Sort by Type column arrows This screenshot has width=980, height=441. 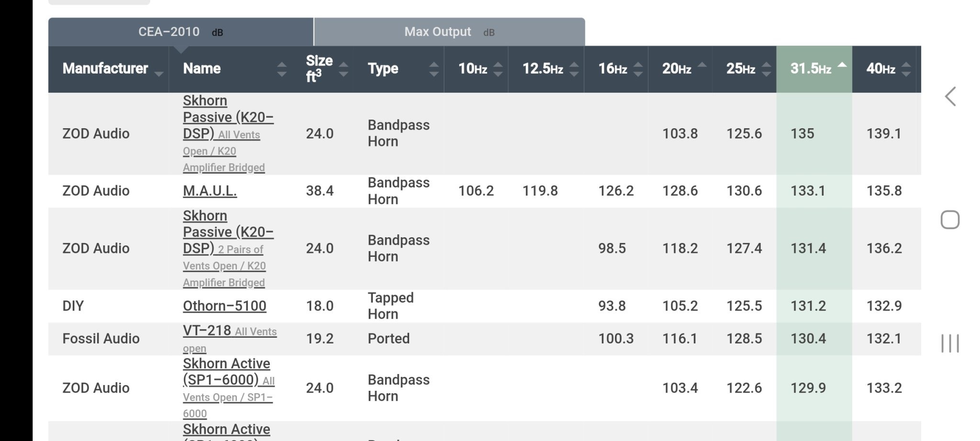tap(434, 69)
